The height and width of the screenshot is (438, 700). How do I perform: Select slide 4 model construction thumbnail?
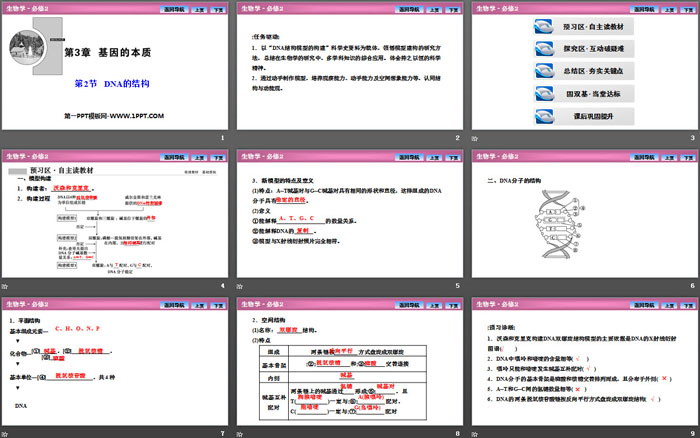click(x=115, y=220)
